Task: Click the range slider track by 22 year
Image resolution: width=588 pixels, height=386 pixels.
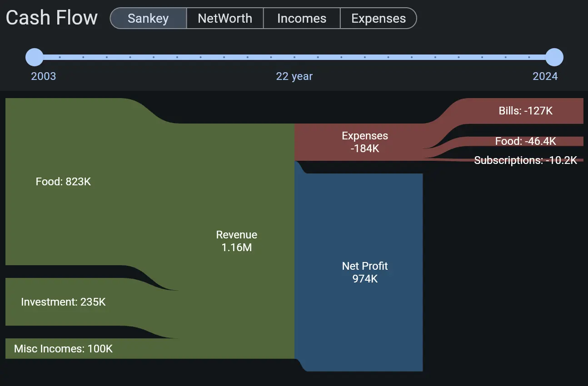Action: click(x=294, y=57)
